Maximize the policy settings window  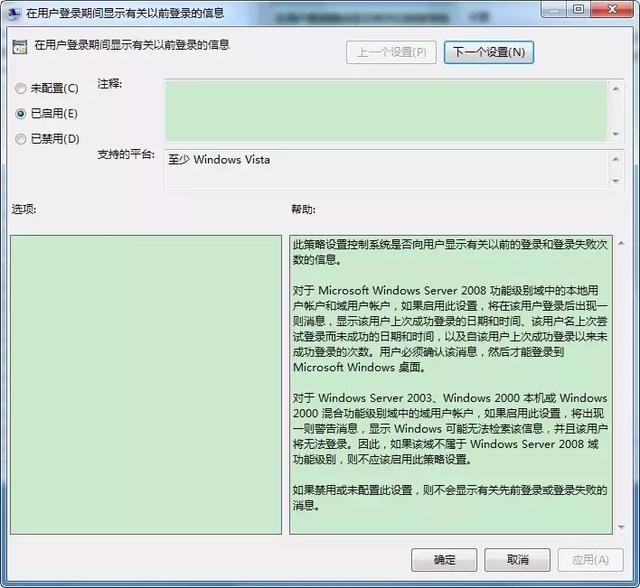pos(579,11)
